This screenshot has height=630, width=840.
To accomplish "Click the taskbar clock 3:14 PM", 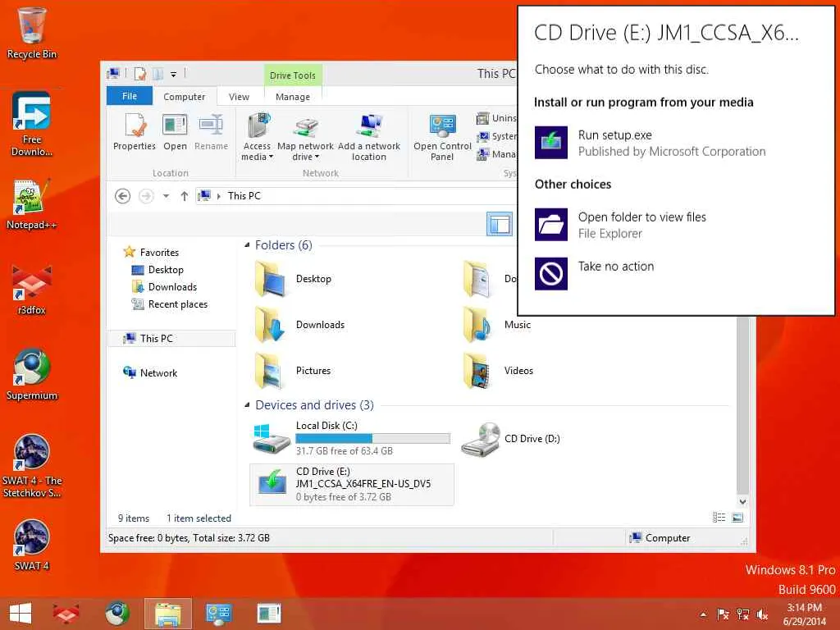I will click(x=804, y=614).
